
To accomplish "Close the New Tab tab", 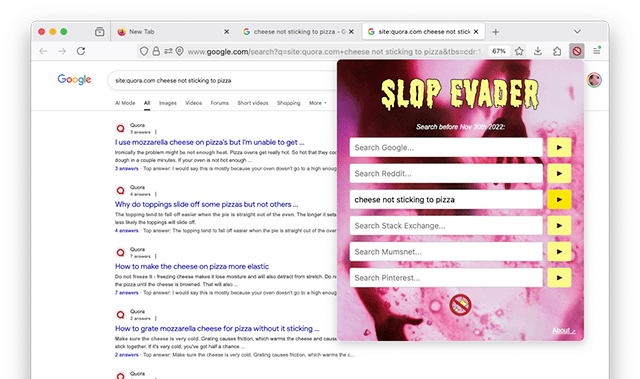I will [227, 31].
